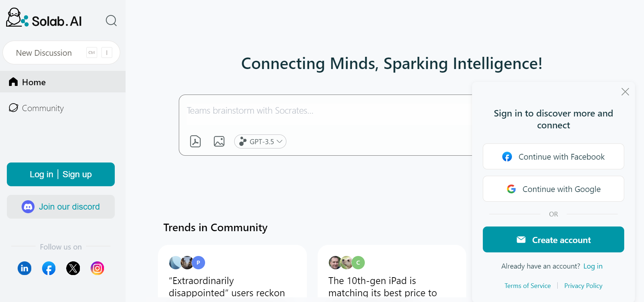Open Solab Instagram page icon

pos(97,268)
